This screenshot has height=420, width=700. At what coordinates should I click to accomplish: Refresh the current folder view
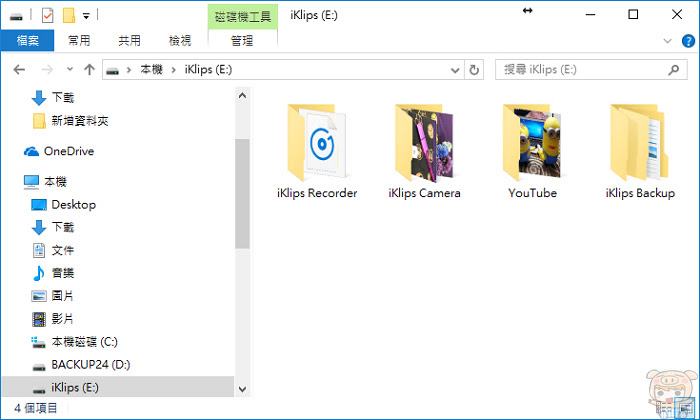[474, 70]
